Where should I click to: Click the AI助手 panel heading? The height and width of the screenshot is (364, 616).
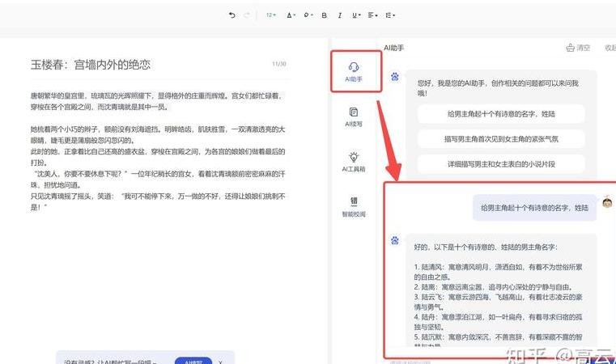click(393, 48)
